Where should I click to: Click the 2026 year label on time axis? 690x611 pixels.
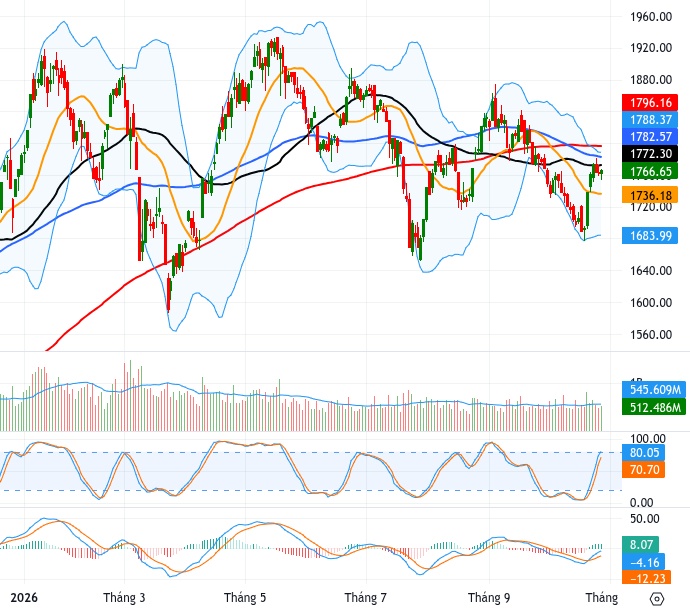pos(24,598)
